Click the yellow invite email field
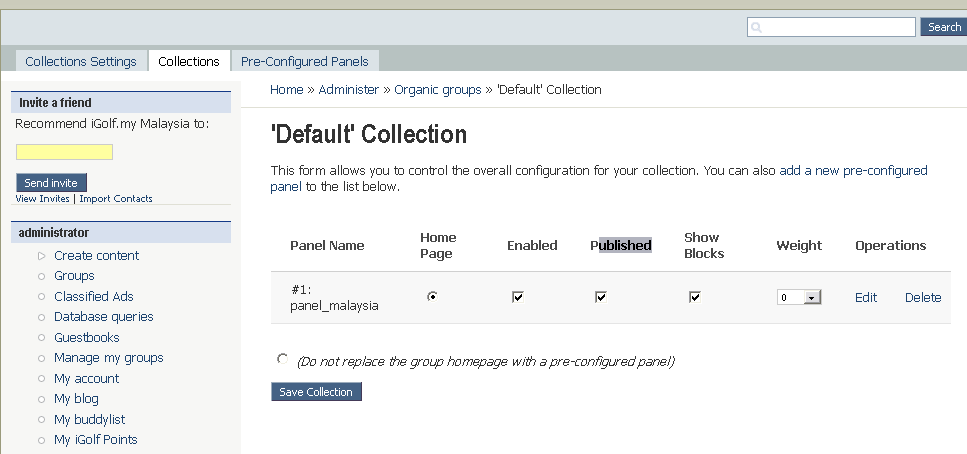967x454 pixels. click(x=64, y=152)
